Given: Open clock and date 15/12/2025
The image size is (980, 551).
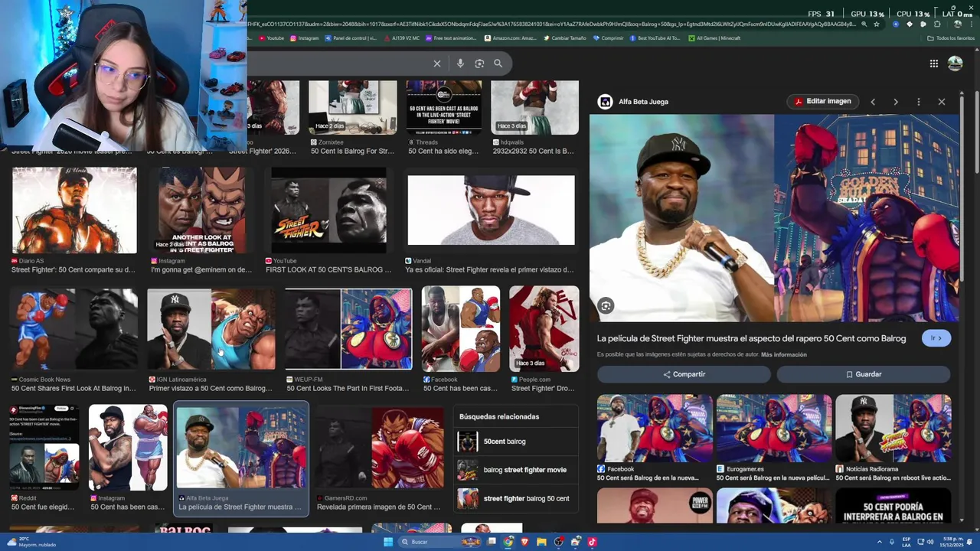Looking at the screenshot, I should pos(952,542).
